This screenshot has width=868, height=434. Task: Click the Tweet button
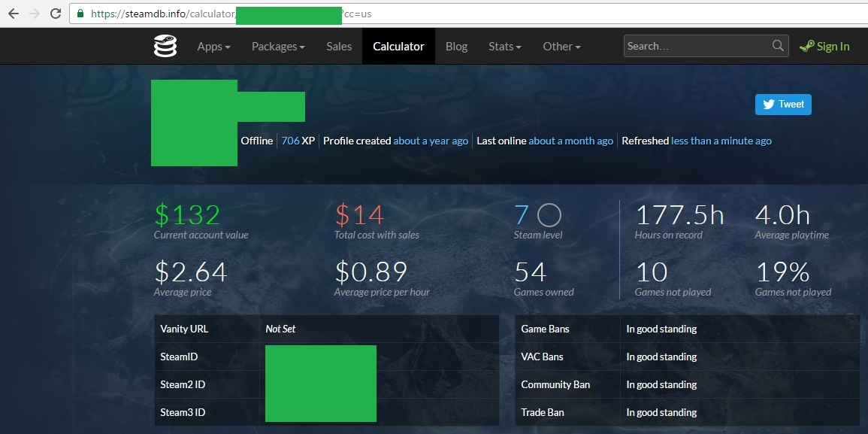pos(783,104)
